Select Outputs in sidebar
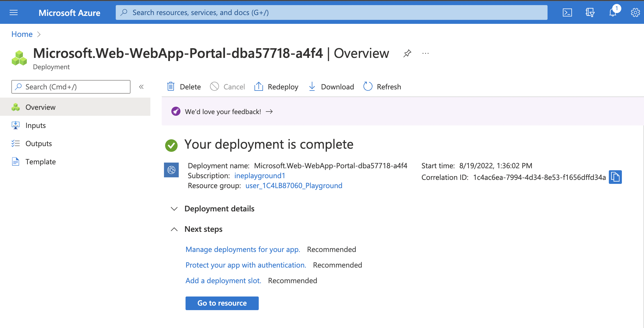Viewport: 644px width, 328px height. click(39, 144)
